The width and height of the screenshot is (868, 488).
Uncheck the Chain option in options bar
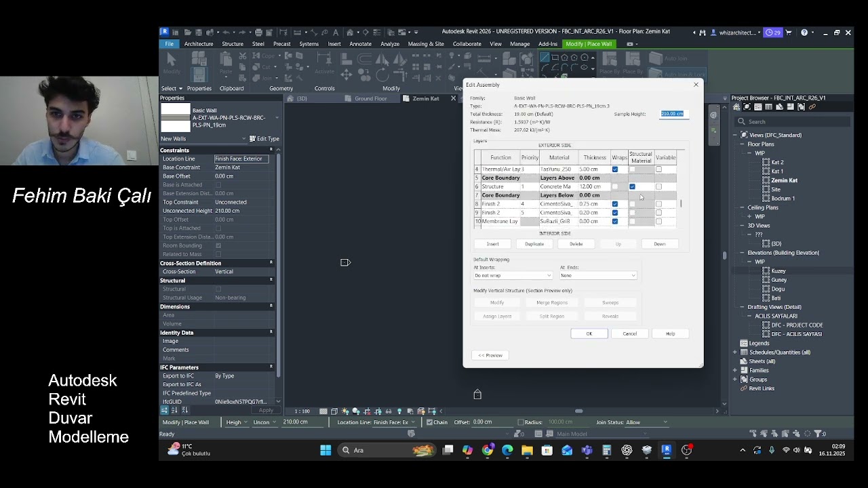pos(429,422)
